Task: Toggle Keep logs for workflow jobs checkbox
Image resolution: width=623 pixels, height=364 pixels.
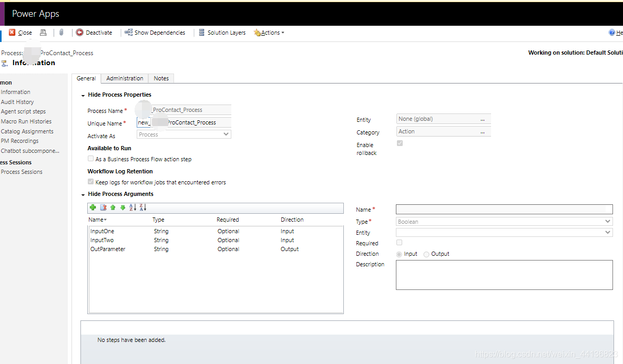Action: click(x=90, y=182)
